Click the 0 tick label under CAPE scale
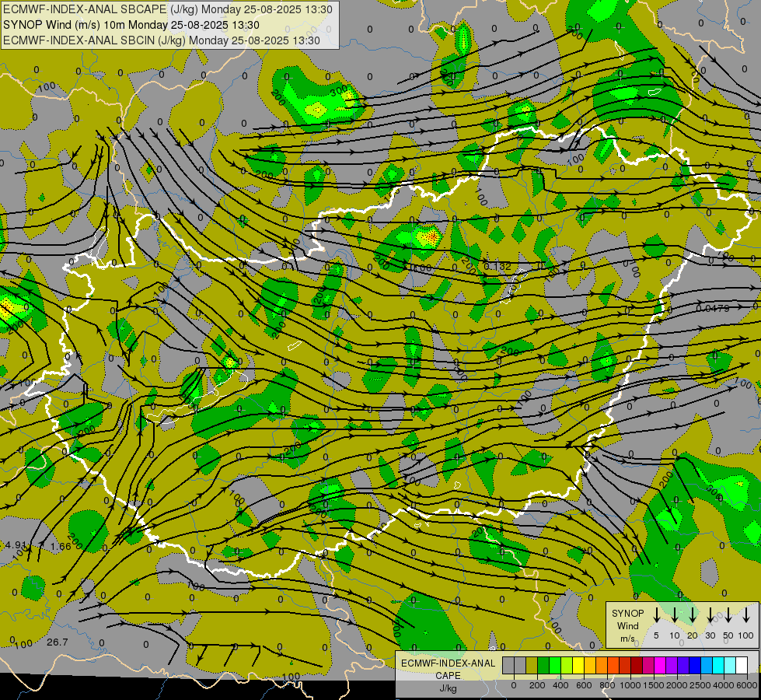Image resolution: width=761 pixels, height=700 pixels. pos(514,685)
